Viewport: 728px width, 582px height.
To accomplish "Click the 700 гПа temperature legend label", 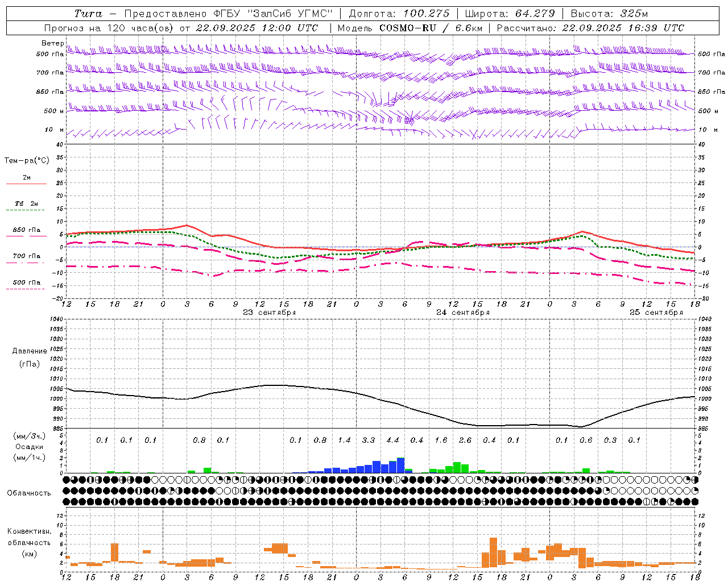I will point(27,256).
